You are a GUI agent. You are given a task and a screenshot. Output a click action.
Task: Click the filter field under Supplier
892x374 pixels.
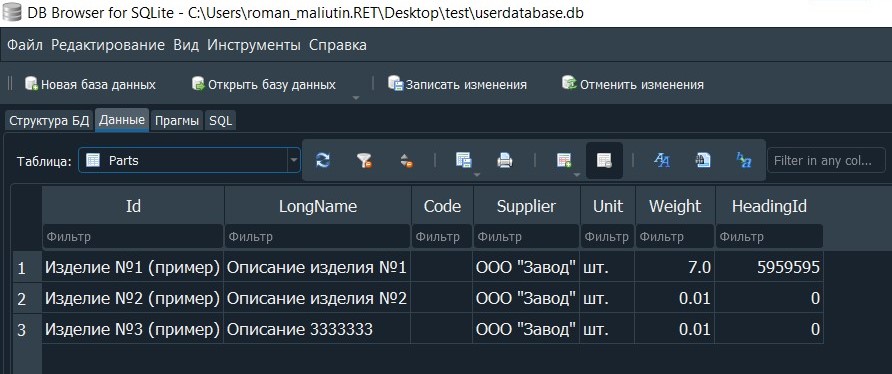[x=526, y=237]
